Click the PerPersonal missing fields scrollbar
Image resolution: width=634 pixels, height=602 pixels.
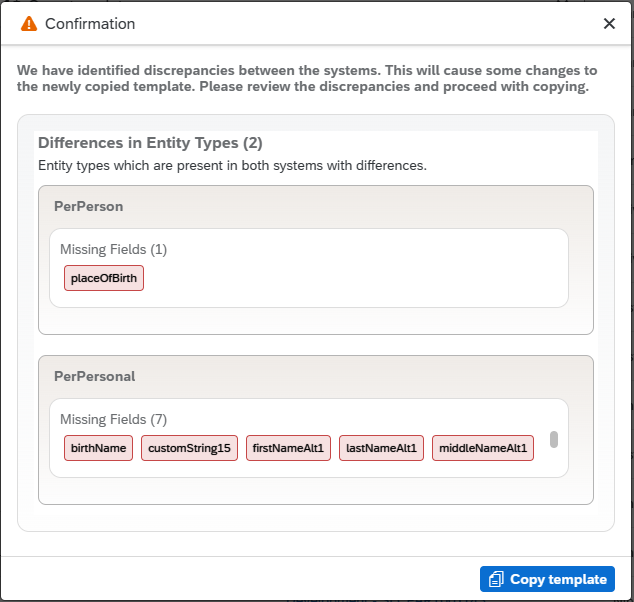click(x=554, y=440)
